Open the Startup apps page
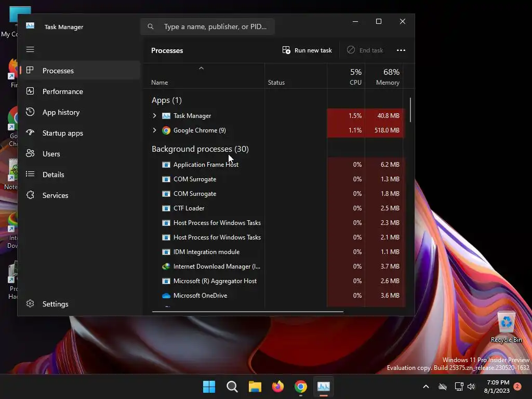The width and height of the screenshot is (532, 399). click(x=79, y=132)
